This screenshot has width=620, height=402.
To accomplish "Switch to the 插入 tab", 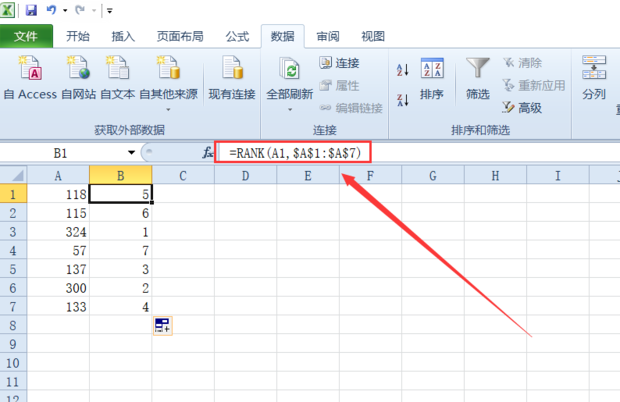I will pyautogui.click(x=123, y=36).
